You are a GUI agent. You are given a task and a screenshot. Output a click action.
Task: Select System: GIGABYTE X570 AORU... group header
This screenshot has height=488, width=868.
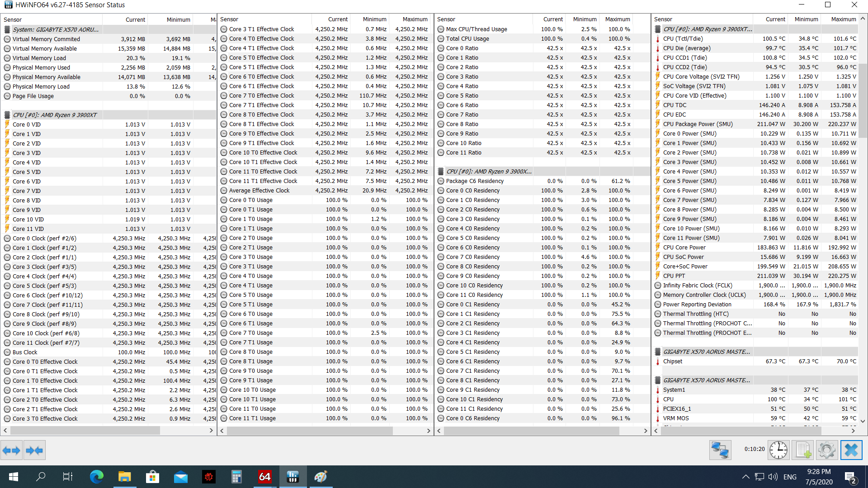click(108, 29)
